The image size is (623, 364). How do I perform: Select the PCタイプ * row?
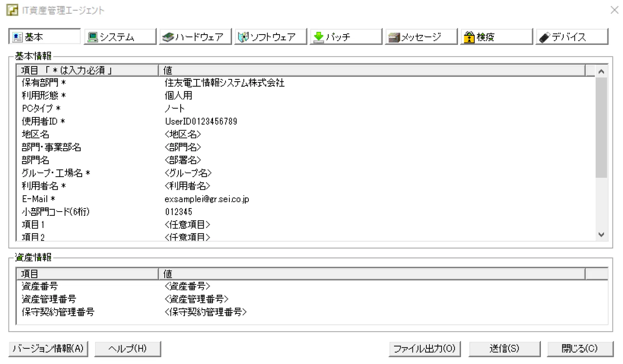pyautogui.click(x=306, y=108)
